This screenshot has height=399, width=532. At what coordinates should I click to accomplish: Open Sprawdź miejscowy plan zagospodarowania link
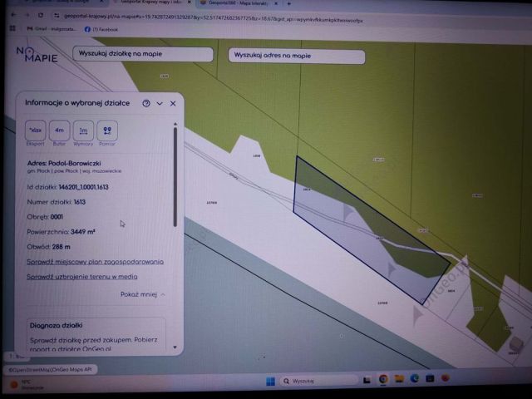(x=95, y=262)
